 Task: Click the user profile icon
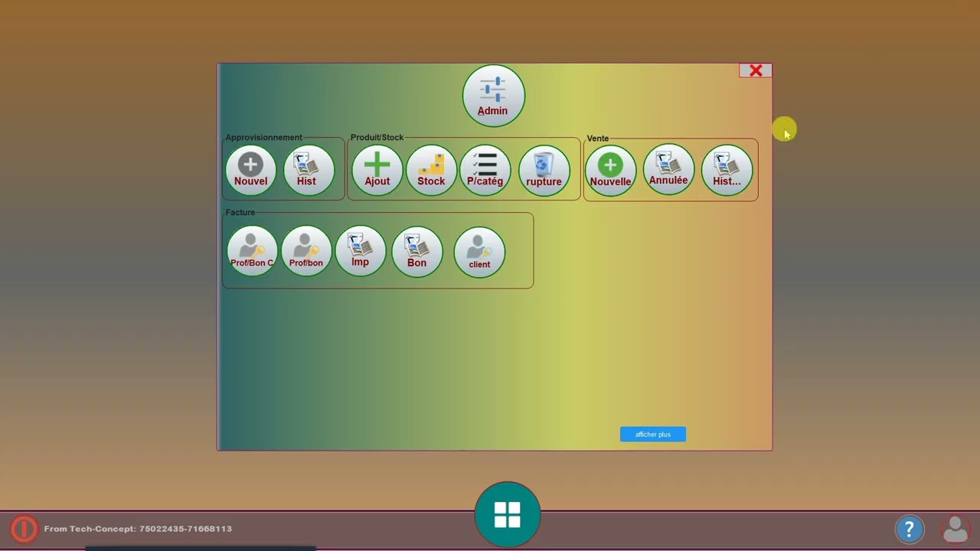[x=955, y=529]
